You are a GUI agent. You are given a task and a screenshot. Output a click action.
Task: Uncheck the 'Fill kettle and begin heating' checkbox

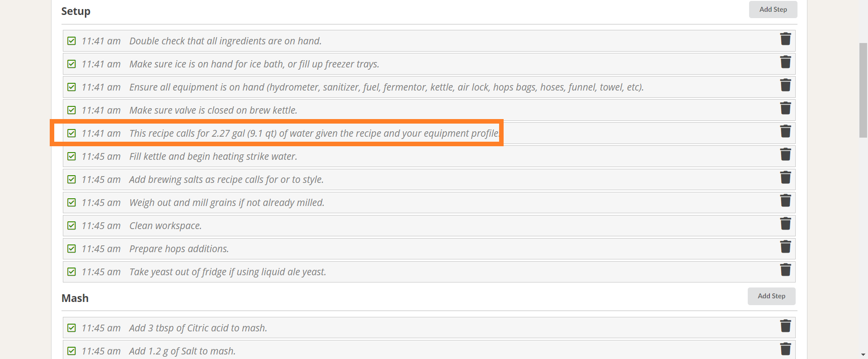pos(71,156)
